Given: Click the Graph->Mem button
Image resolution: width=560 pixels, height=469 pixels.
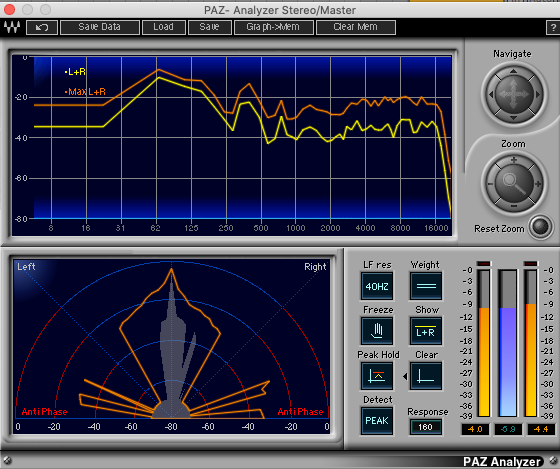Looking at the screenshot, I should (x=274, y=28).
